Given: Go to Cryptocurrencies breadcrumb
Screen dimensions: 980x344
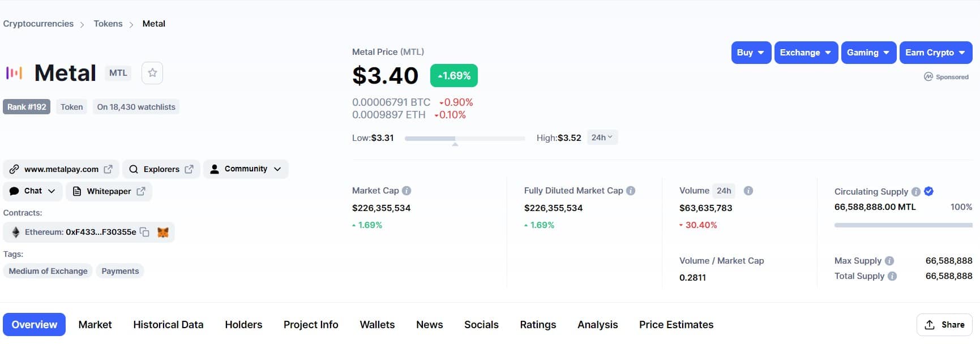Looking at the screenshot, I should click(x=38, y=24).
